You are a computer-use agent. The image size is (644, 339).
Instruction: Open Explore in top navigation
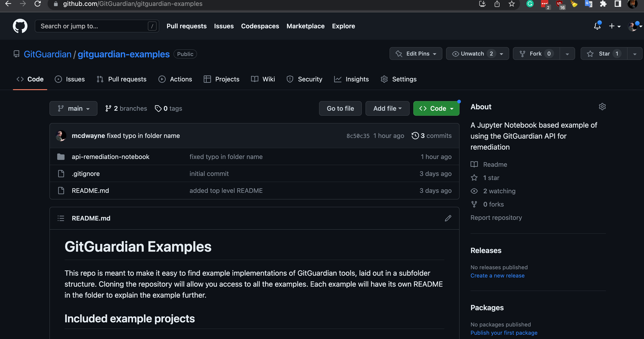pos(344,26)
